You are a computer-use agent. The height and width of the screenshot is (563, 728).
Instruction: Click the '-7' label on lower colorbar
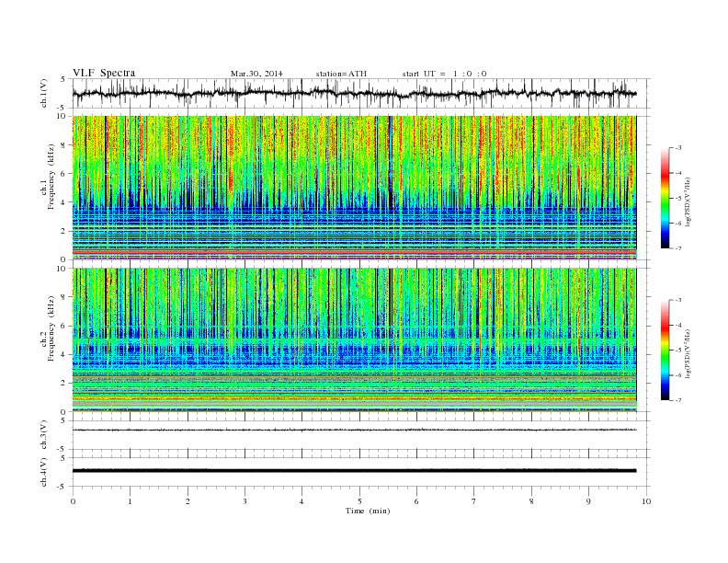click(x=678, y=400)
